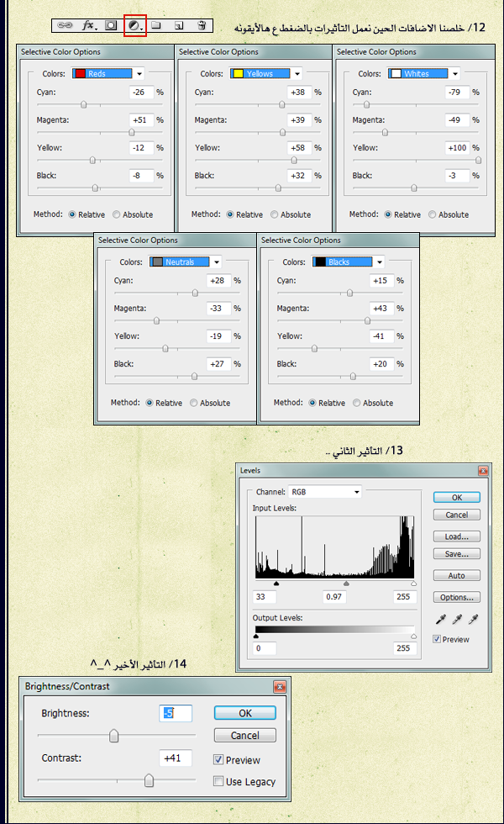The image size is (504, 824).
Task: Click the new group folder icon
Action: click(x=156, y=26)
